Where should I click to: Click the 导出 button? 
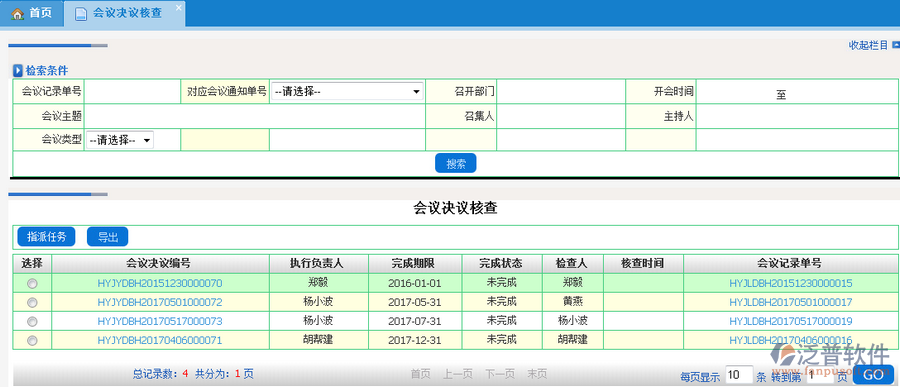click(107, 237)
